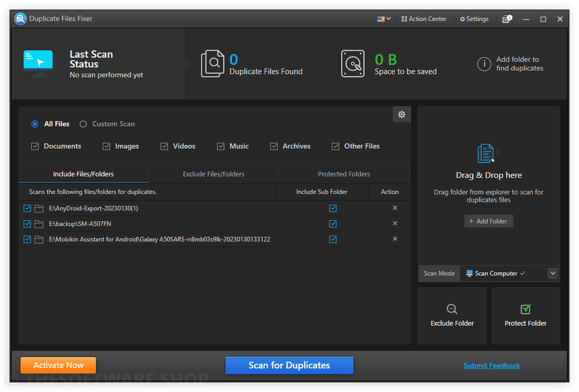Viewport: 579px width, 392px height.
Task: Select the Mobikin Assistant for Android path
Action: pos(159,239)
